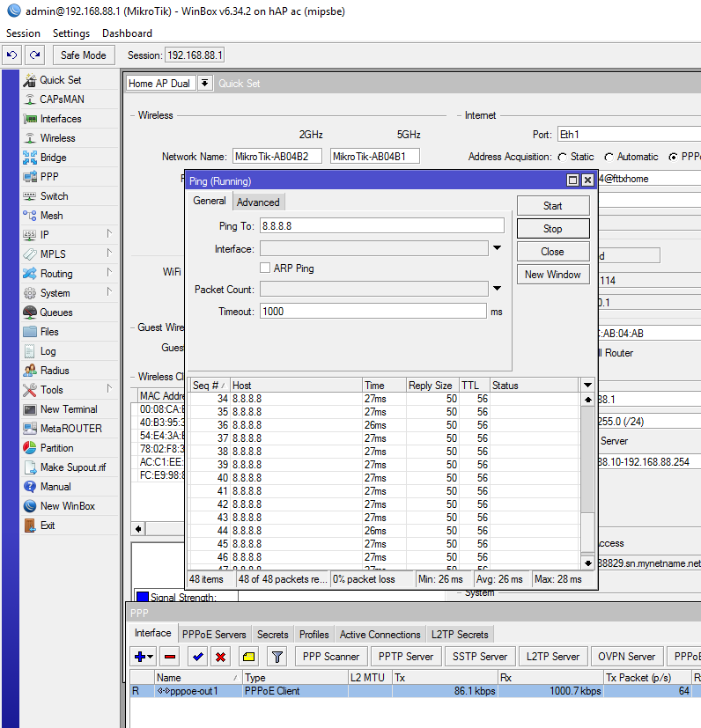This screenshot has height=728, width=701.
Task: Click the PPP Scanner button
Action: point(330,656)
